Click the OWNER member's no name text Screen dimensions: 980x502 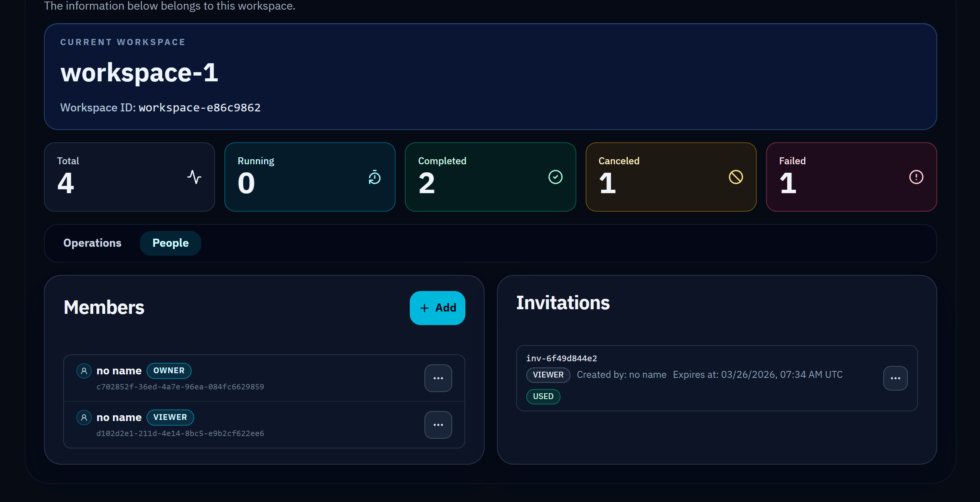[x=119, y=371]
